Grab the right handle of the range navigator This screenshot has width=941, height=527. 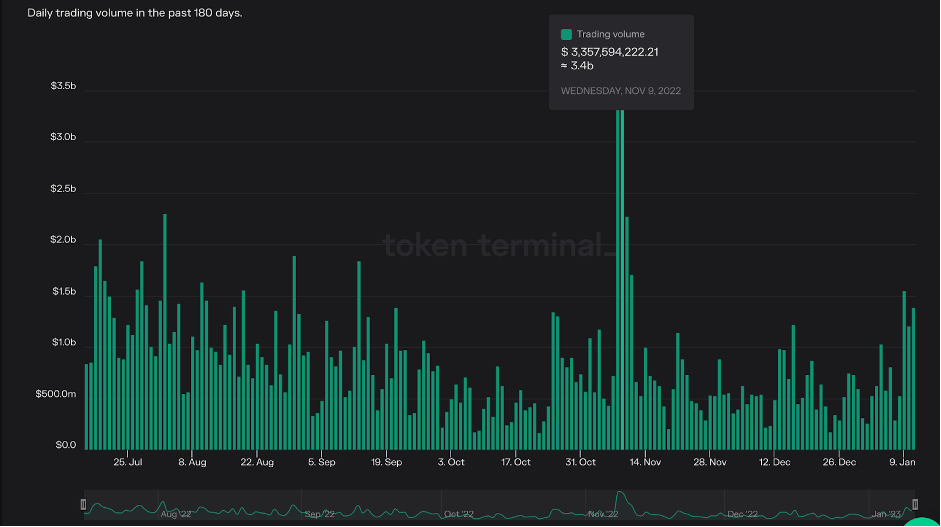914,504
